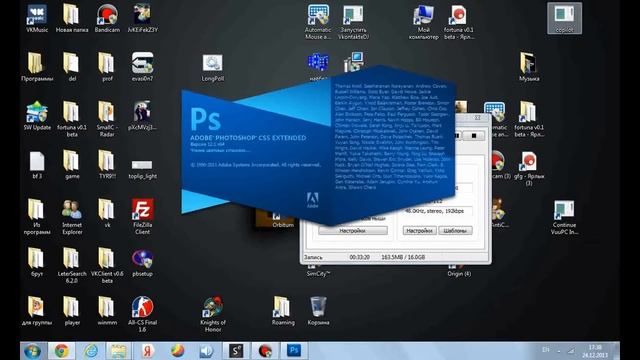Launch All-CS Final 1.6 game icon
This screenshot has height=360, width=640.
(x=142, y=314)
